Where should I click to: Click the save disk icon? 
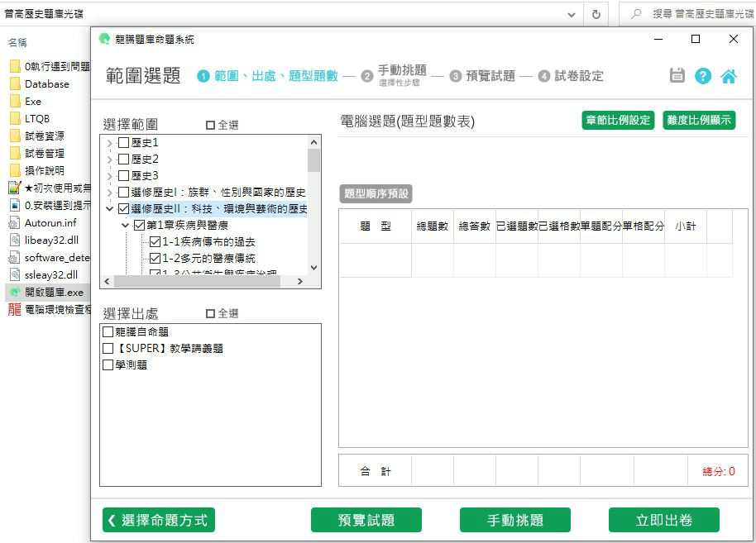coord(677,76)
